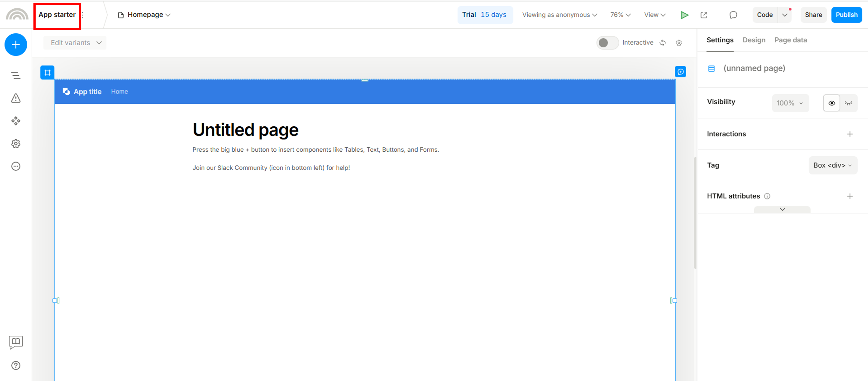The height and width of the screenshot is (381, 868).
Task: Click the green preview play button
Action: click(684, 15)
